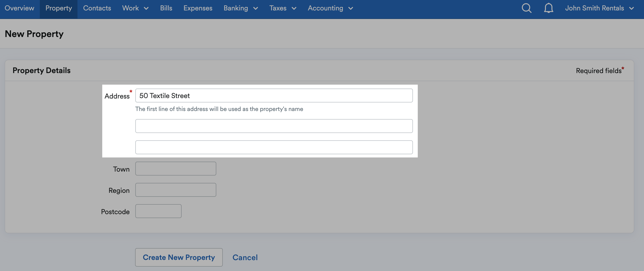The height and width of the screenshot is (271, 644).
Task: Click the Create New Property button
Action: (179, 257)
